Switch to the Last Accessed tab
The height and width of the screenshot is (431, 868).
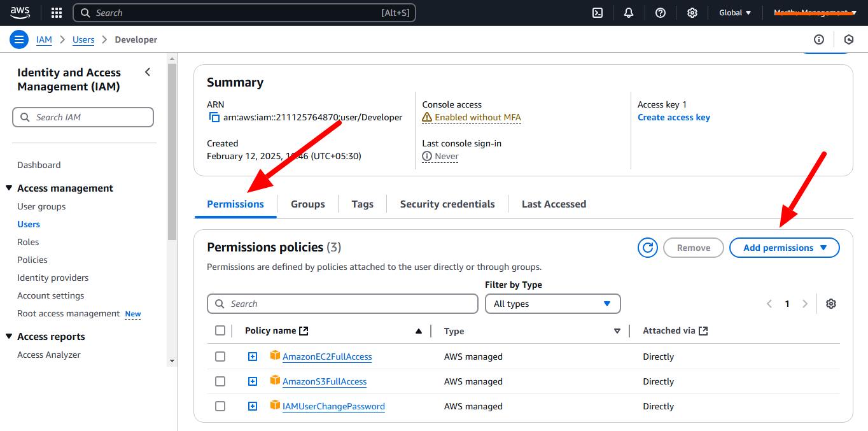(x=554, y=204)
